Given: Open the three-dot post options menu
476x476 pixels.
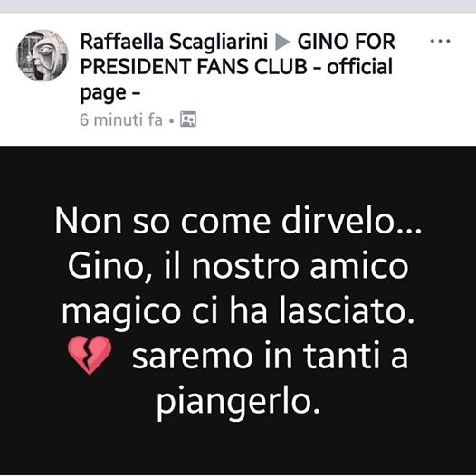Looking at the screenshot, I should click(440, 41).
